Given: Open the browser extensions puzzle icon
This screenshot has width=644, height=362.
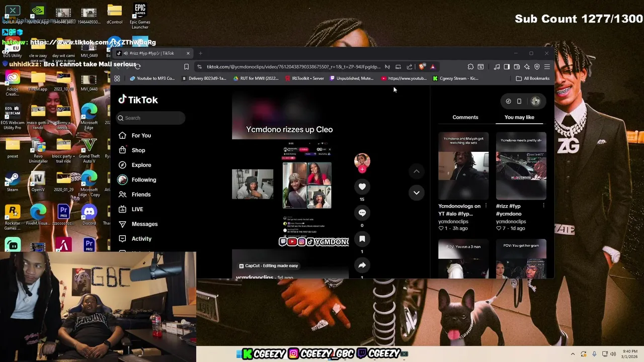Looking at the screenshot, I should pyautogui.click(x=470, y=67).
